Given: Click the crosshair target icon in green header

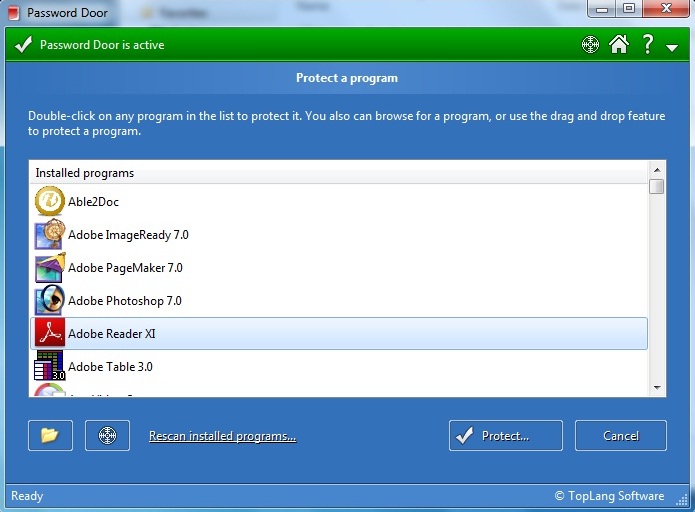Looking at the screenshot, I should (x=590, y=44).
